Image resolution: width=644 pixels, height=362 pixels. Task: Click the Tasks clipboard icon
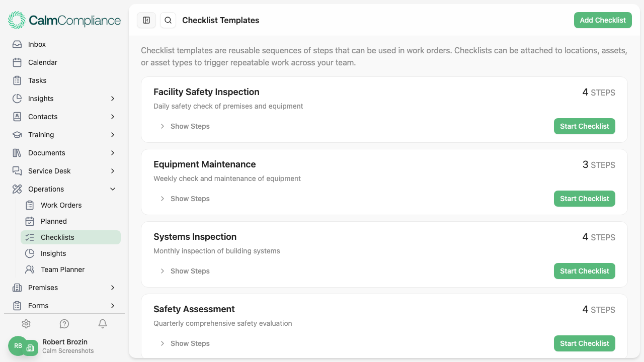point(17,80)
